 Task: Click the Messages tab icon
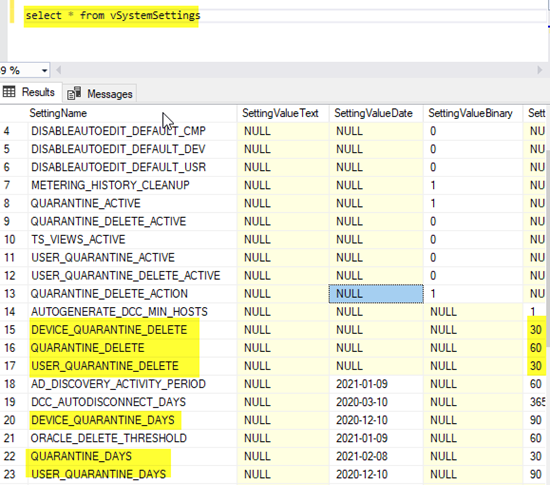(74, 93)
